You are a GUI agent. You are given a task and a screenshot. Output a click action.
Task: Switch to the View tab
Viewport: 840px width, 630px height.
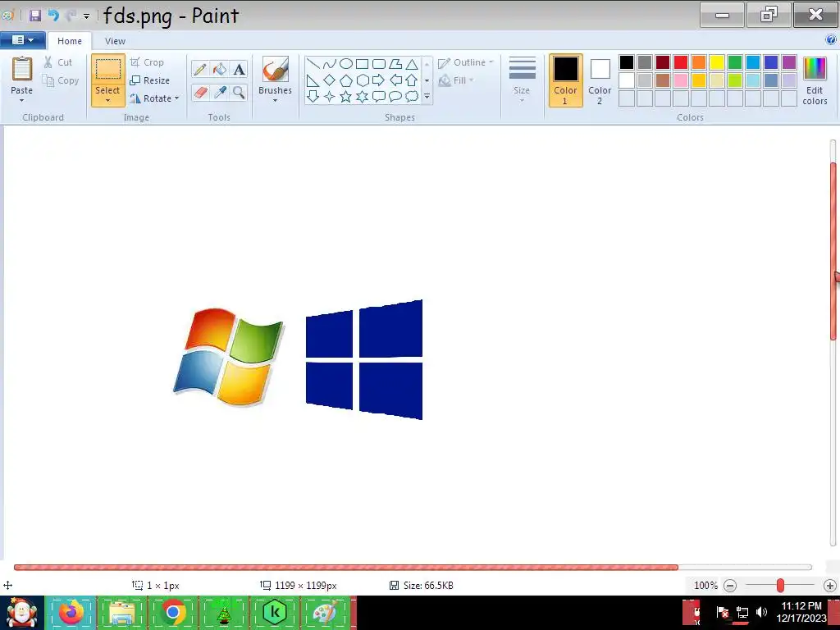[115, 41]
